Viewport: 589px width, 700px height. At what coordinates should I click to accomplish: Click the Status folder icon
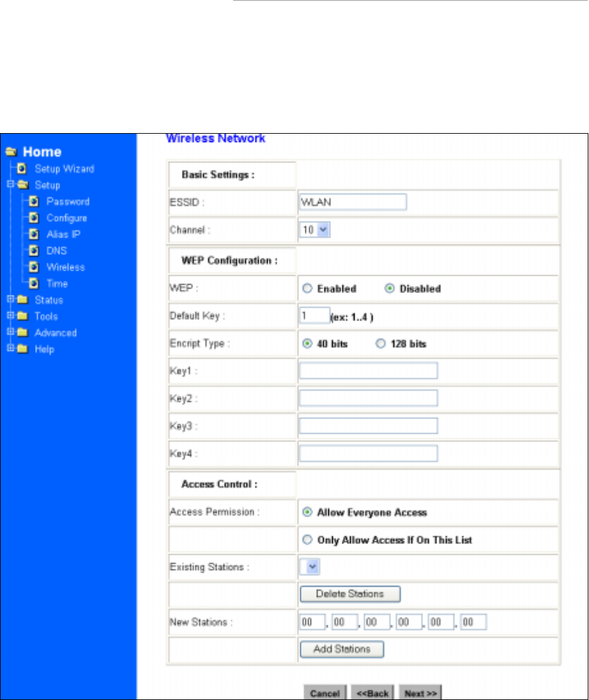click(x=22, y=299)
